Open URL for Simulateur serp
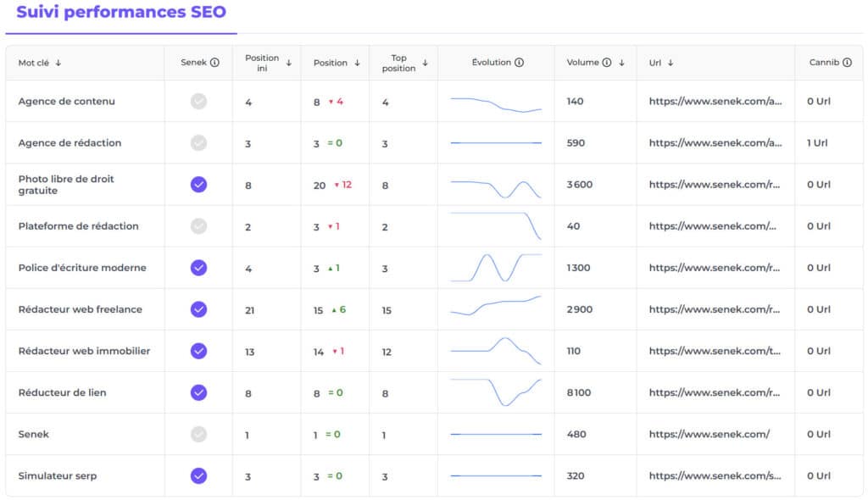The image size is (868, 500). (x=715, y=475)
